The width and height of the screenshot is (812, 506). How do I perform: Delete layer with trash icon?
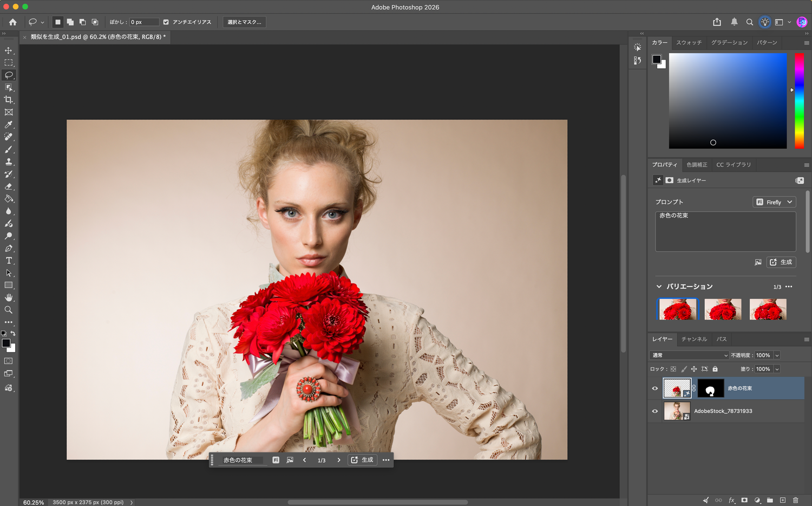(796, 500)
